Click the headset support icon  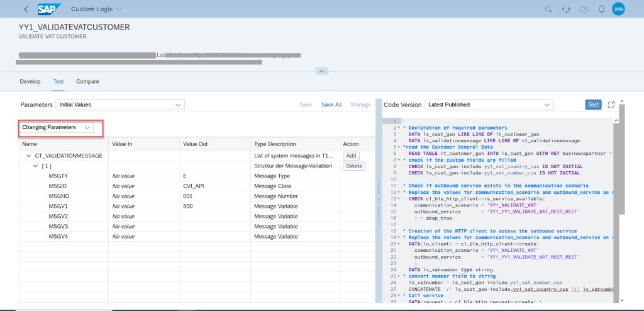click(566, 9)
